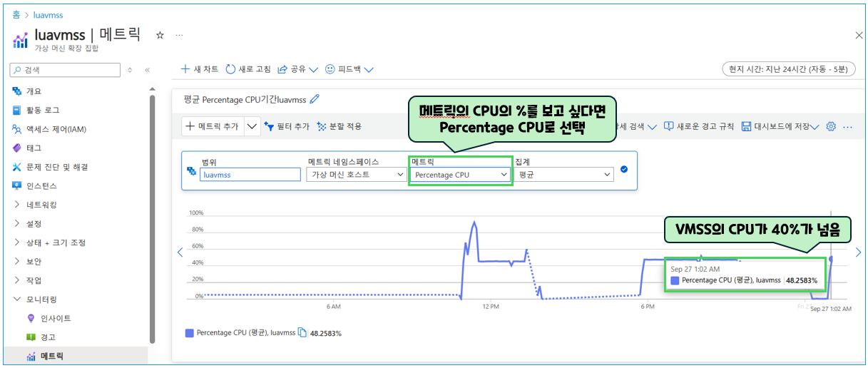The height and width of the screenshot is (368, 868).
Task: Click in the sidebar search box
Action: (x=65, y=70)
